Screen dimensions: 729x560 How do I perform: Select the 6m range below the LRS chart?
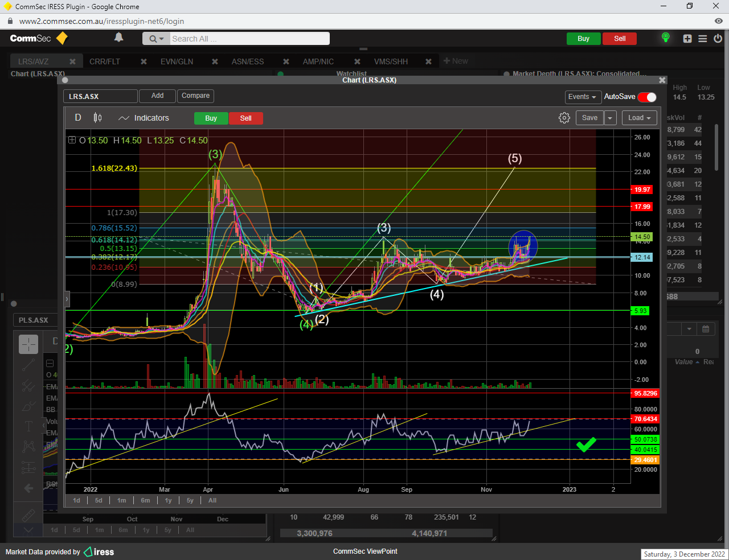pyautogui.click(x=145, y=500)
